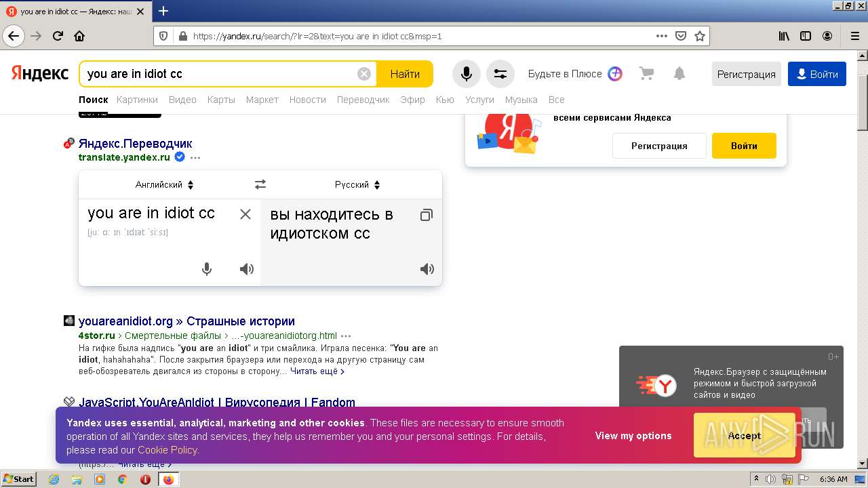This screenshot has width=868, height=488.
Task: Copy the Russian translation
Action: coord(426,215)
